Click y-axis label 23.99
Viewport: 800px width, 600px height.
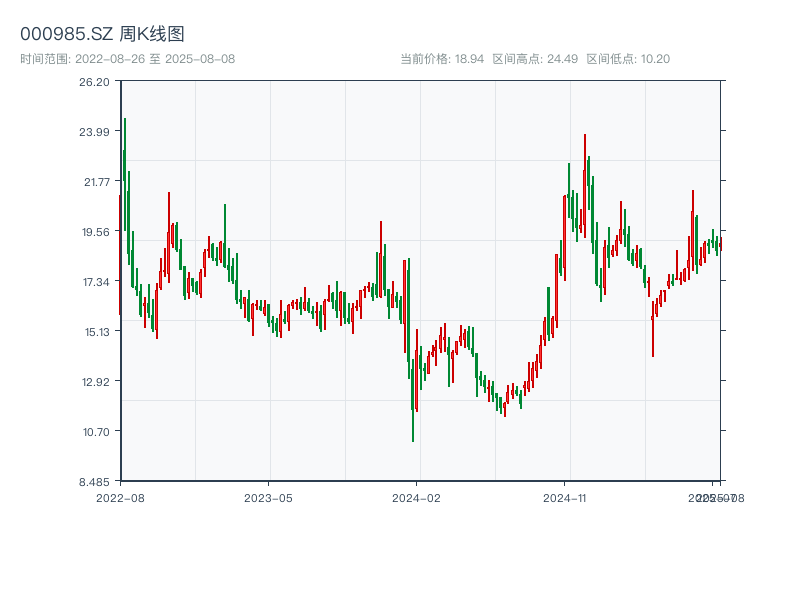[x=94, y=132]
